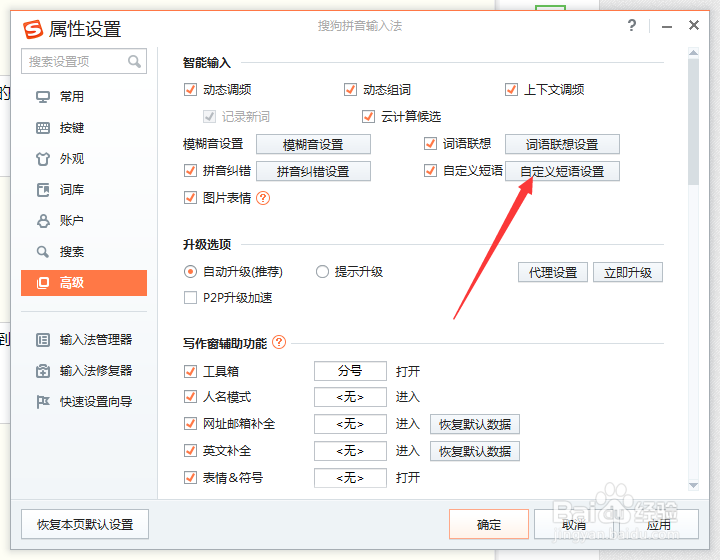
Task: Toggle the 动态组词 checkbox
Action: 350,90
